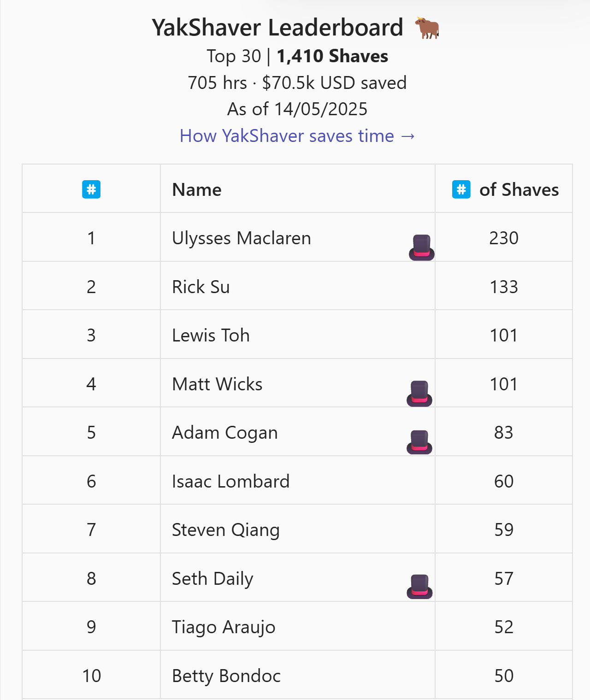Click the yak emoji beside leaderboard title
The image size is (590, 700).
pos(427,28)
